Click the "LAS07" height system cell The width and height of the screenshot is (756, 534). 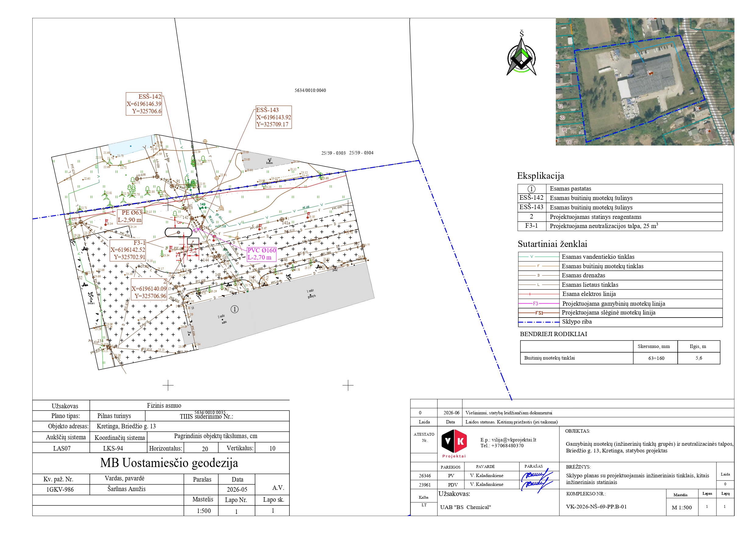(62, 448)
